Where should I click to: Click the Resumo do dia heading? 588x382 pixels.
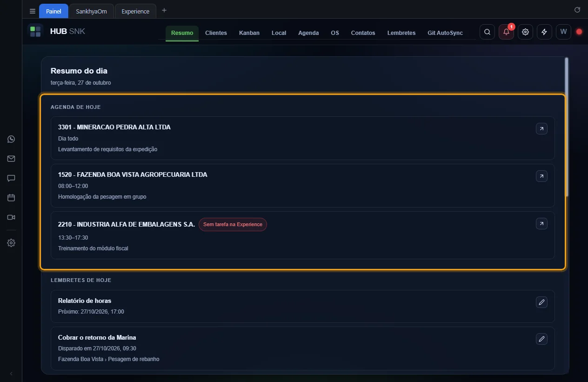point(79,71)
